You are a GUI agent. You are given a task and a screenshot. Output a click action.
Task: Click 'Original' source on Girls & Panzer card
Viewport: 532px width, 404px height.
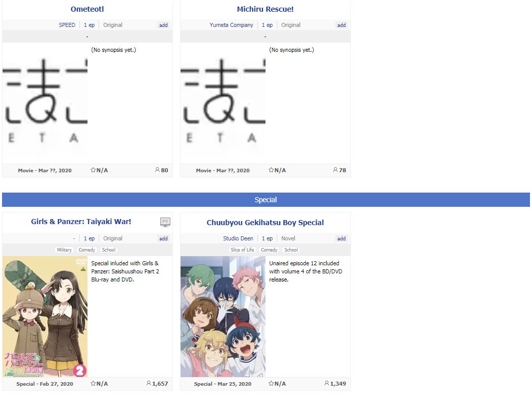pyautogui.click(x=112, y=239)
